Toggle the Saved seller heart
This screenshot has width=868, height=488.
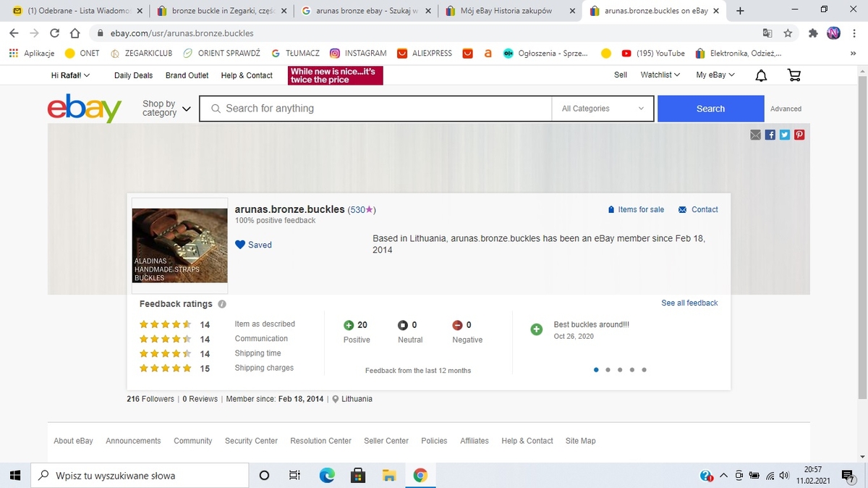(x=241, y=245)
